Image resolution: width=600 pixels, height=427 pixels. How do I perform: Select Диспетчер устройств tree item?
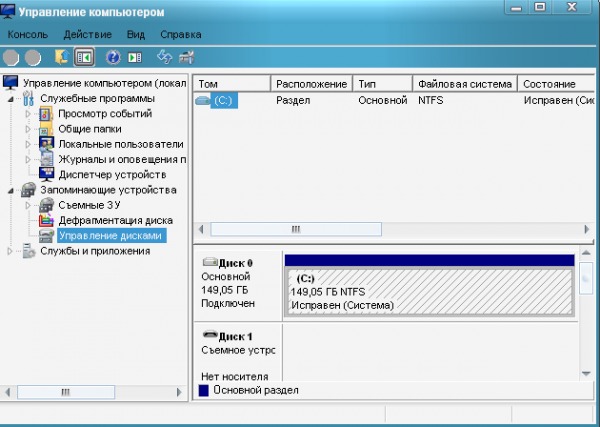tap(112, 174)
